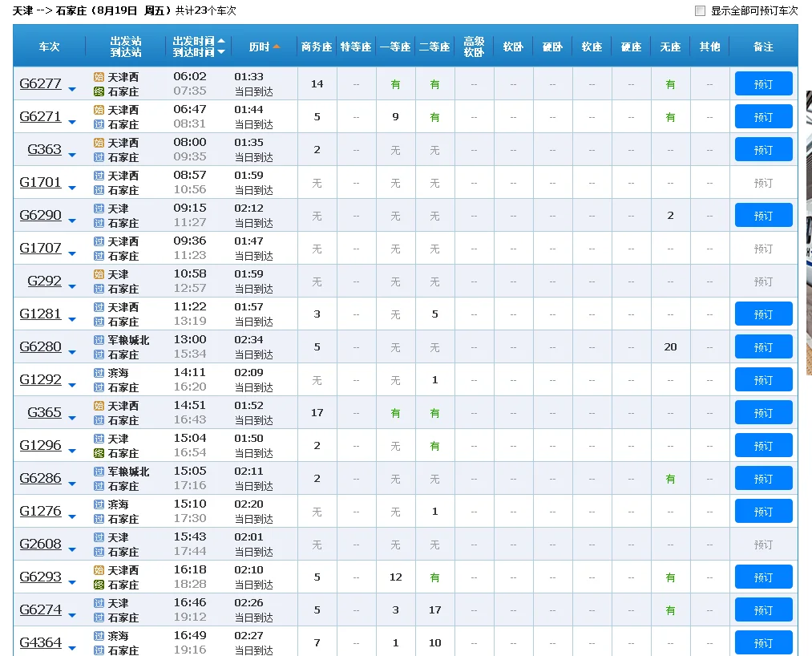Click the green 终 badge beside G6277's 石家庄

point(98,91)
